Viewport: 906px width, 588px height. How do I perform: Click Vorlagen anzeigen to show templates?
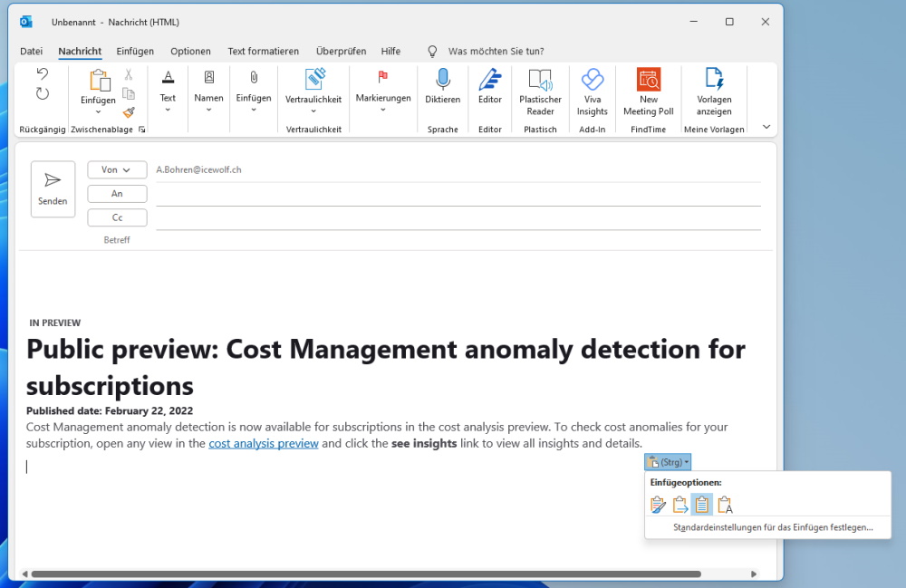(714, 92)
